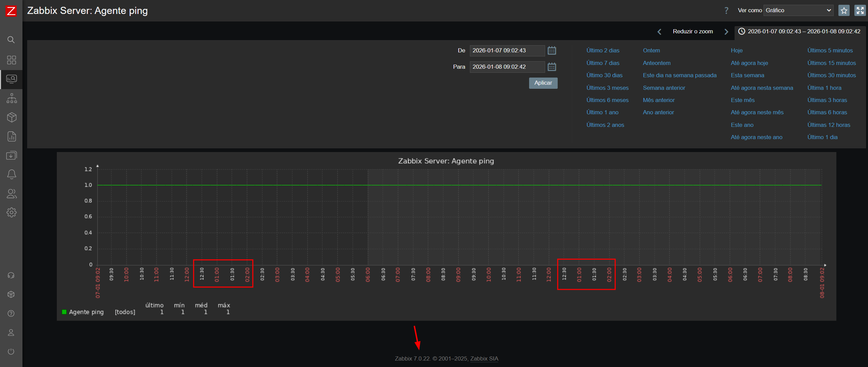
Task: Click Reduzir o zoom
Action: point(692,32)
